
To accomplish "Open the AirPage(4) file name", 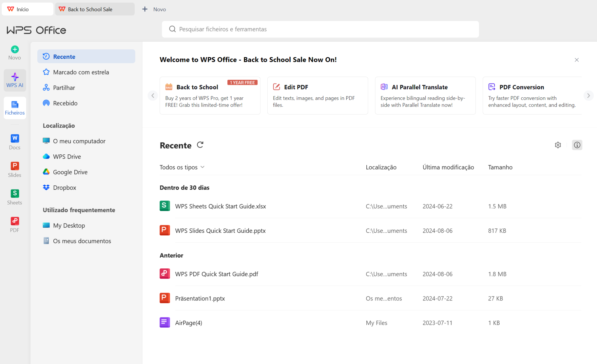I will [188, 323].
